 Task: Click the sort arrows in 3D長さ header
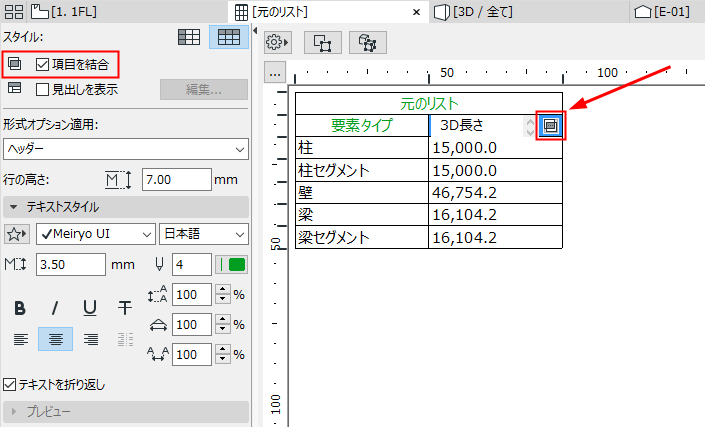click(x=530, y=126)
